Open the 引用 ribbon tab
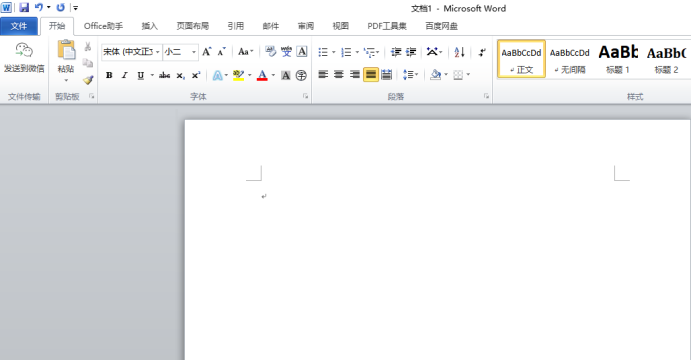The image size is (692, 360). tap(236, 26)
